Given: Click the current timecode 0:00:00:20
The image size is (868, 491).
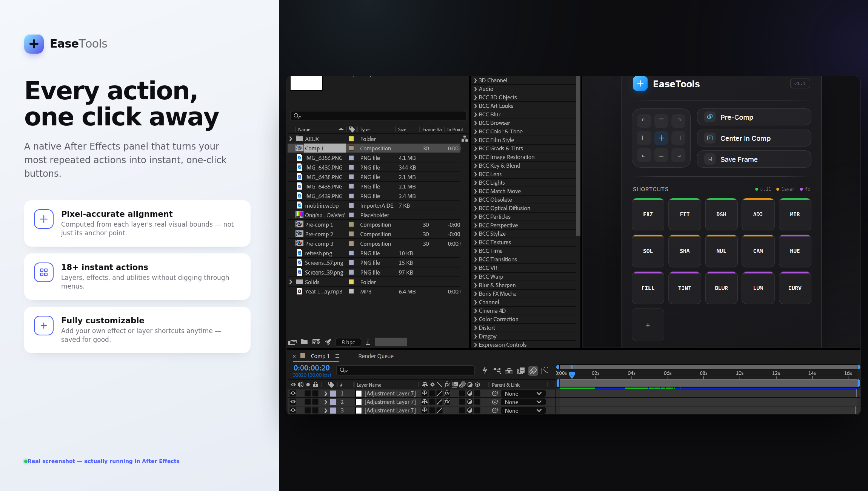Looking at the screenshot, I should [312, 368].
